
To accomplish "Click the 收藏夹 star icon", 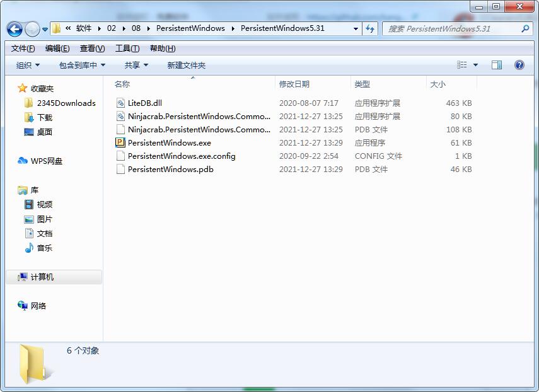I will pyautogui.click(x=22, y=88).
